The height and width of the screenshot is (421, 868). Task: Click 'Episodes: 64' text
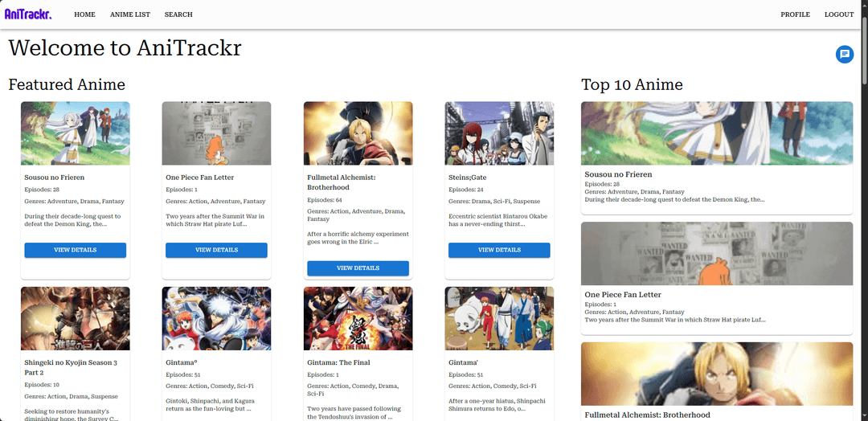click(x=325, y=200)
